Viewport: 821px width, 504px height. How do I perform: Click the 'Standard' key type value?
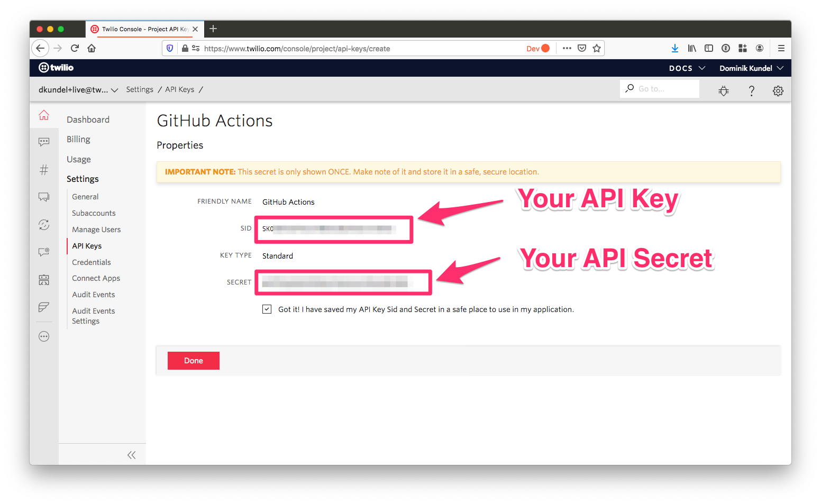point(278,256)
